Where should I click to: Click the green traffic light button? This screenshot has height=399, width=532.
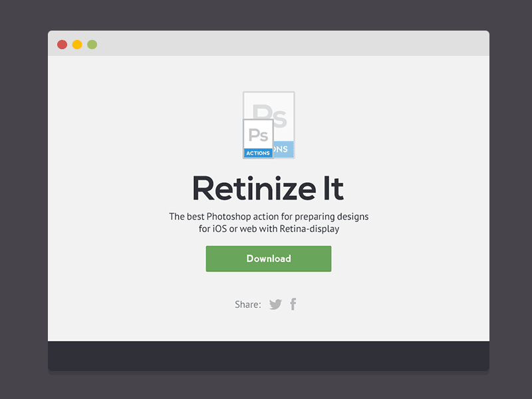(92, 43)
